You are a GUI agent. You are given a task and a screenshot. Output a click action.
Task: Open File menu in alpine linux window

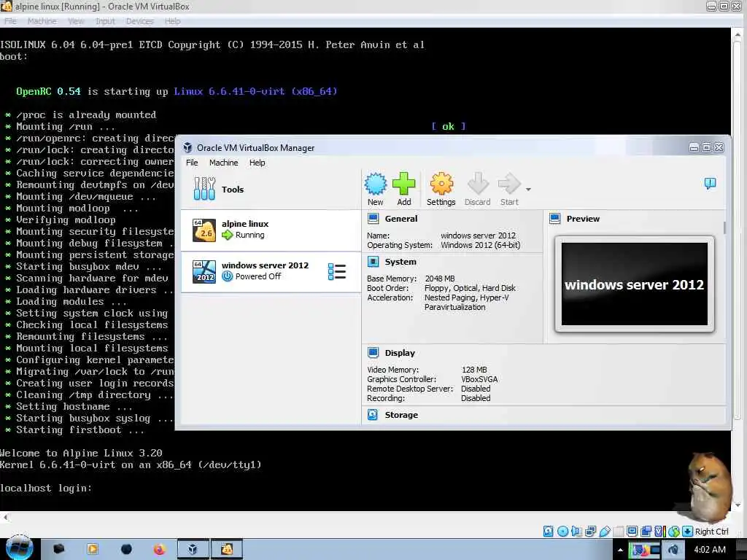[10, 21]
